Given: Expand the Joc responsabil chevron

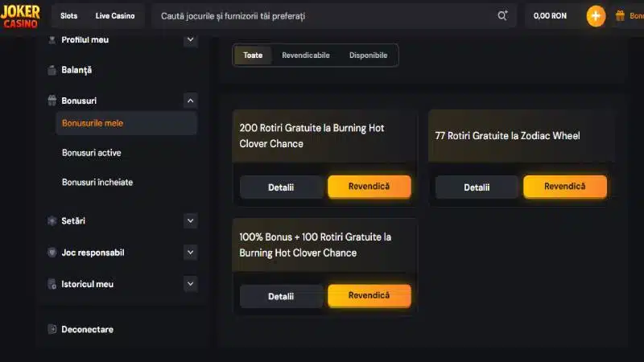Looking at the screenshot, I should tap(190, 252).
